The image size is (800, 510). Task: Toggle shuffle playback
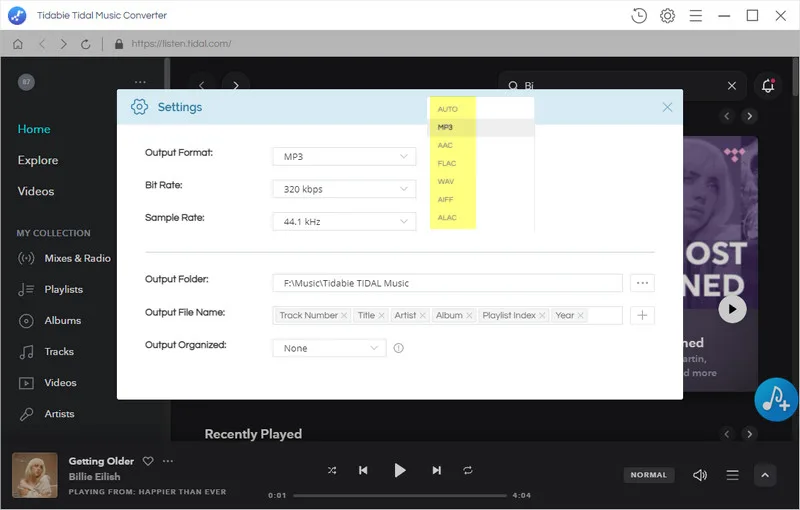coord(332,470)
